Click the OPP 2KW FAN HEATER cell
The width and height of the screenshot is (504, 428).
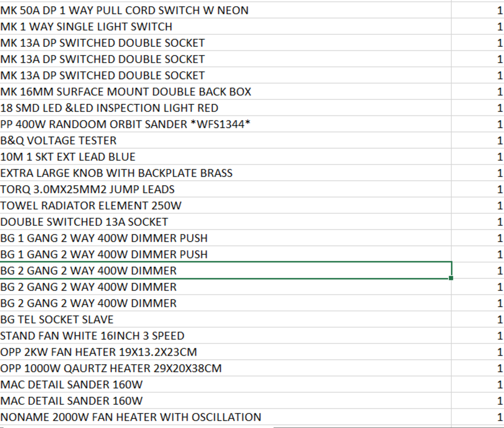tap(225, 352)
